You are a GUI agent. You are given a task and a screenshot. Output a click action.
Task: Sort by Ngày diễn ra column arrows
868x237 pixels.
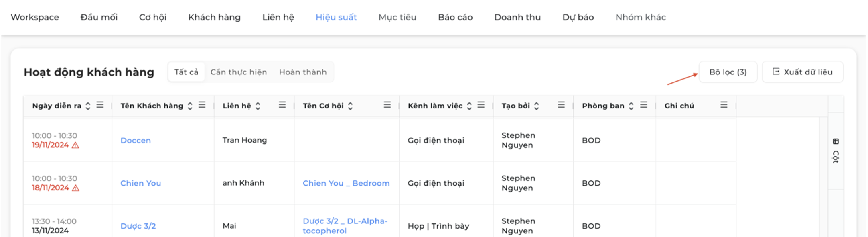click(x=88, y=106)
